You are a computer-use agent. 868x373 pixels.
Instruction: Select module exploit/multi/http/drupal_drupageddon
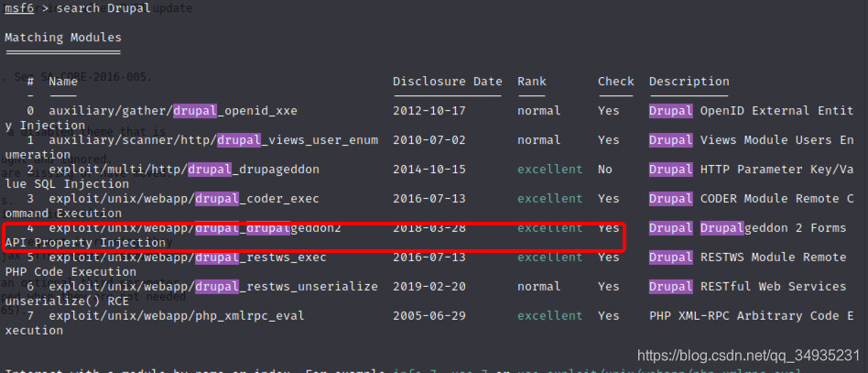point(184,169)
